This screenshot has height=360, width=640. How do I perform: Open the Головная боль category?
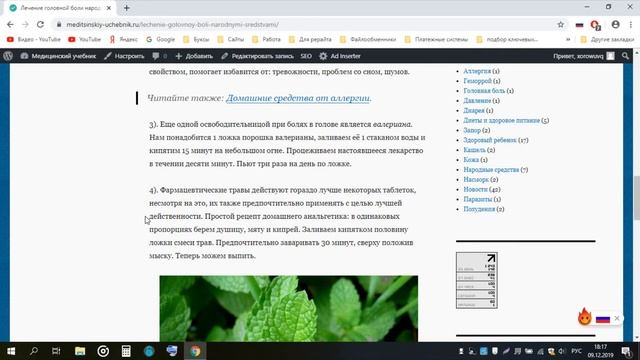(x=484, y=91)
